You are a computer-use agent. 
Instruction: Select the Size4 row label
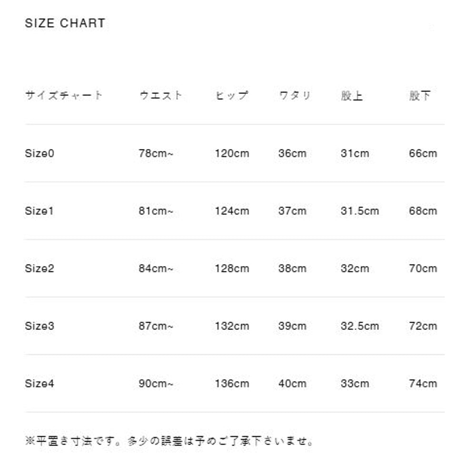40,383
